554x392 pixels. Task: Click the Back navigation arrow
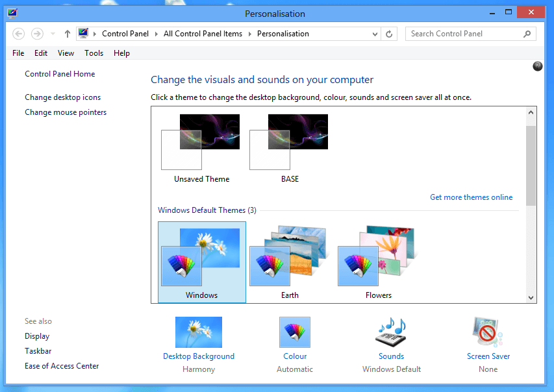[18, 34]
